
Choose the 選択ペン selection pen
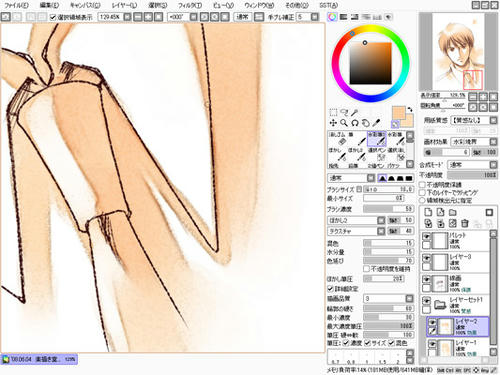(377, 154)
